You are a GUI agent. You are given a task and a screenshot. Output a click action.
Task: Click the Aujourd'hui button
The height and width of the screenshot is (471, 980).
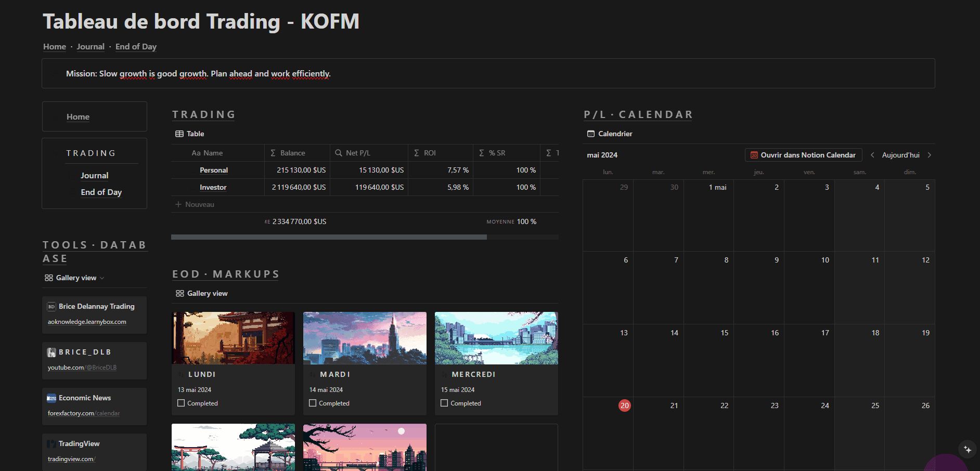900,155
